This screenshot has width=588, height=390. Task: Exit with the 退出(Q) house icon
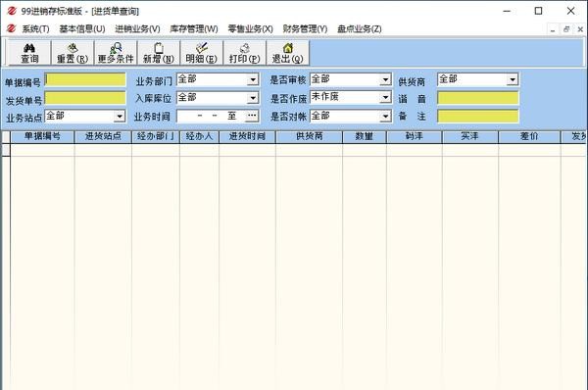[287, 53]
